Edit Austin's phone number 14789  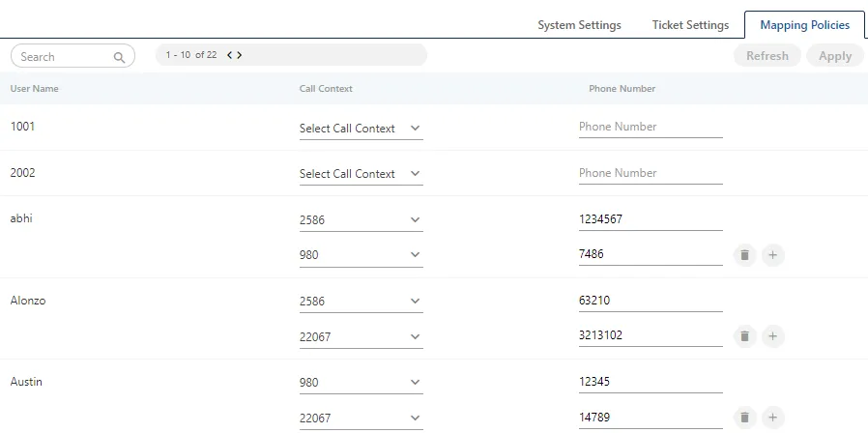651,418
